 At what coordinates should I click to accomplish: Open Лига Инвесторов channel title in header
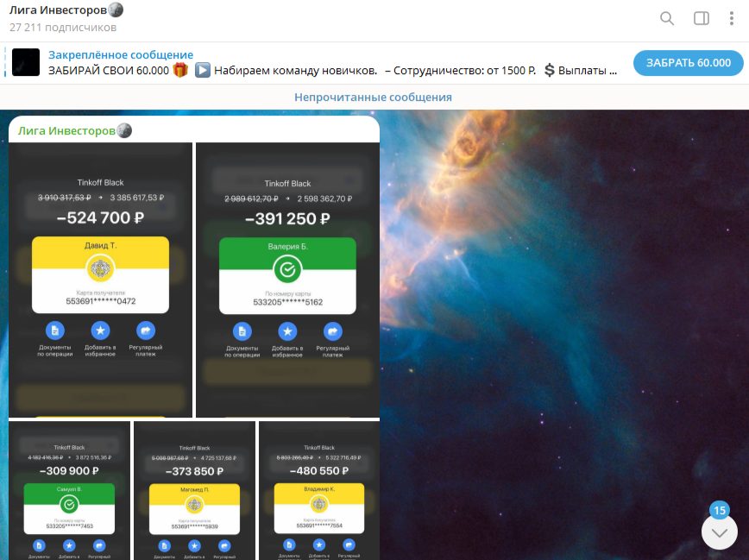(x=66, y=9)
